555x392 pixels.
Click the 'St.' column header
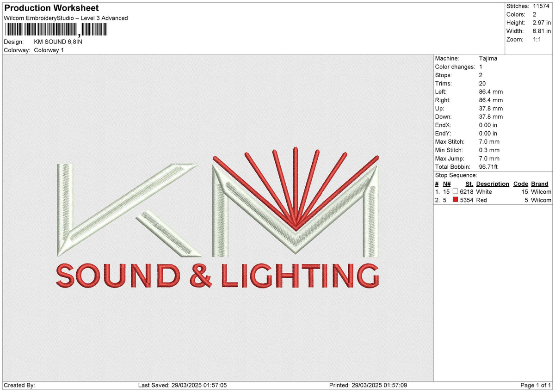pos(469,184)
